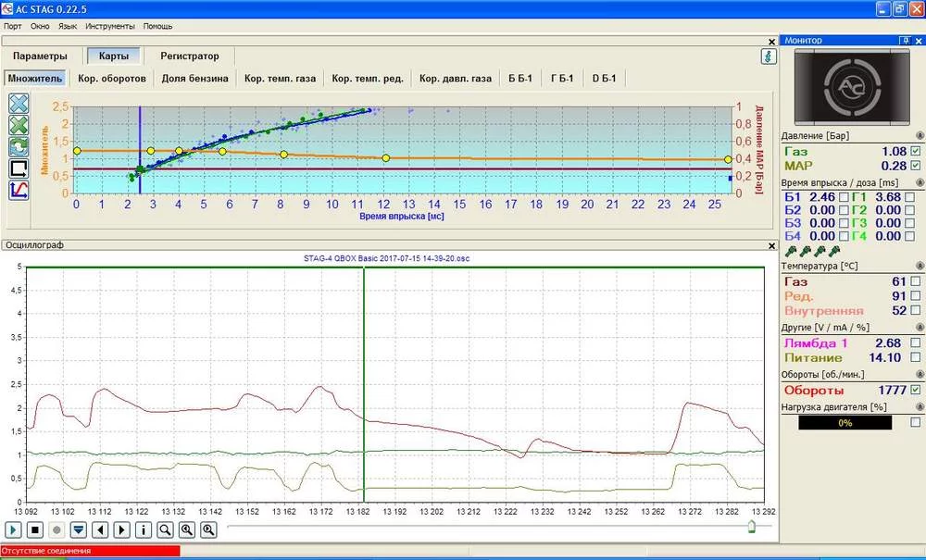Click the plain magnifier zoom icon
The image size is (926, 560).
[166, 529]
